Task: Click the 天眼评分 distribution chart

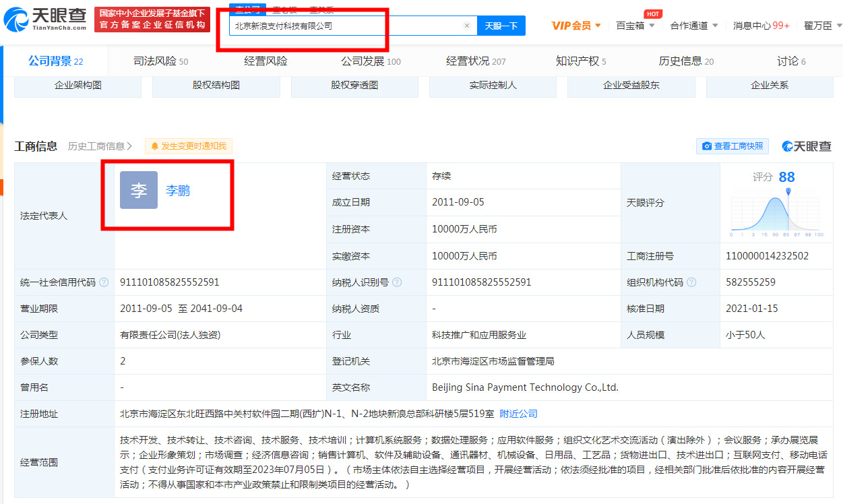Action: (776, 212)
